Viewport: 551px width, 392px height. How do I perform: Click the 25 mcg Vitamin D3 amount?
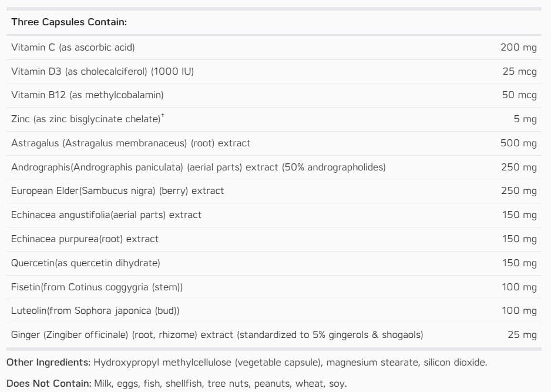click(x=519, y=71)
